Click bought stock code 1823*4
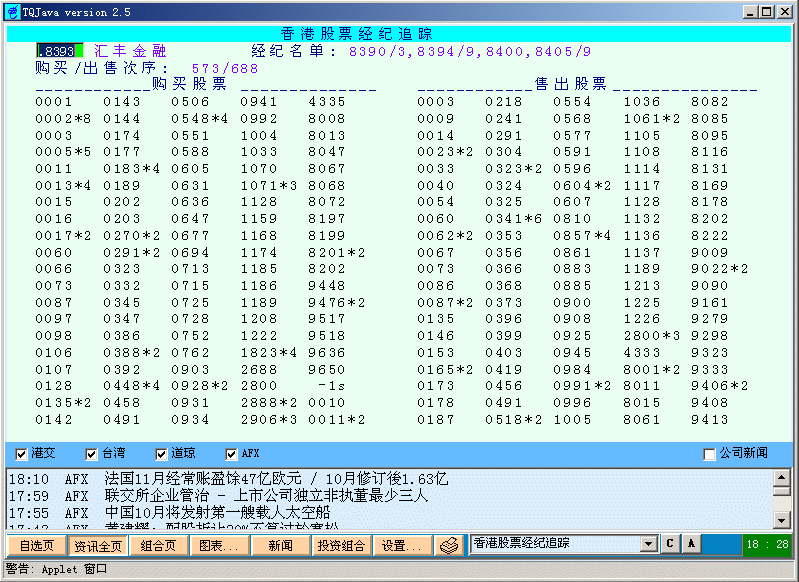799x582 pixels. coord(269,353)
